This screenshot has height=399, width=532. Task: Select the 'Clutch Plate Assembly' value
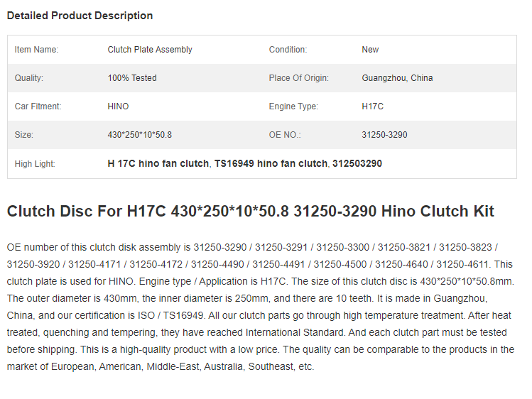click(x=150, y=50)
